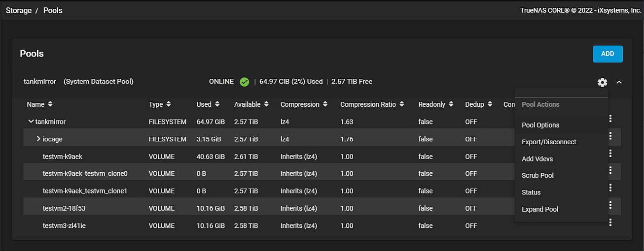
Task: Select Scrub Pool menu entry
Action: 537,175
